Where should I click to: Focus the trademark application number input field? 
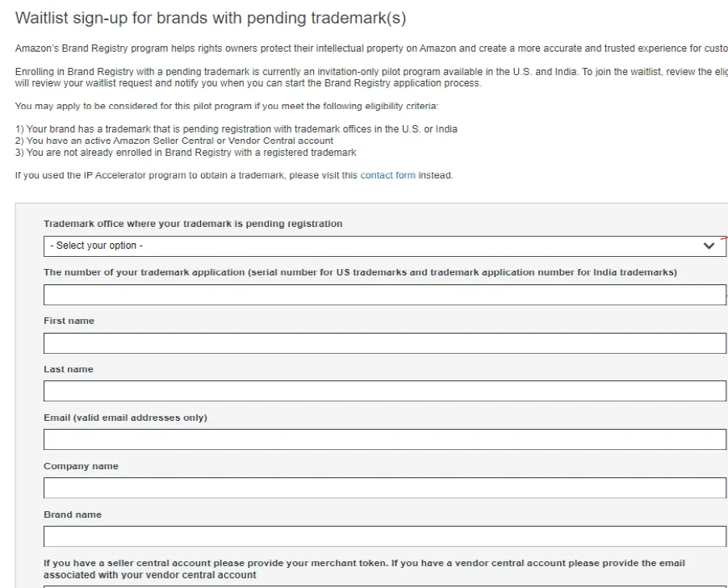pyautogui.click(x=385, y=295)
